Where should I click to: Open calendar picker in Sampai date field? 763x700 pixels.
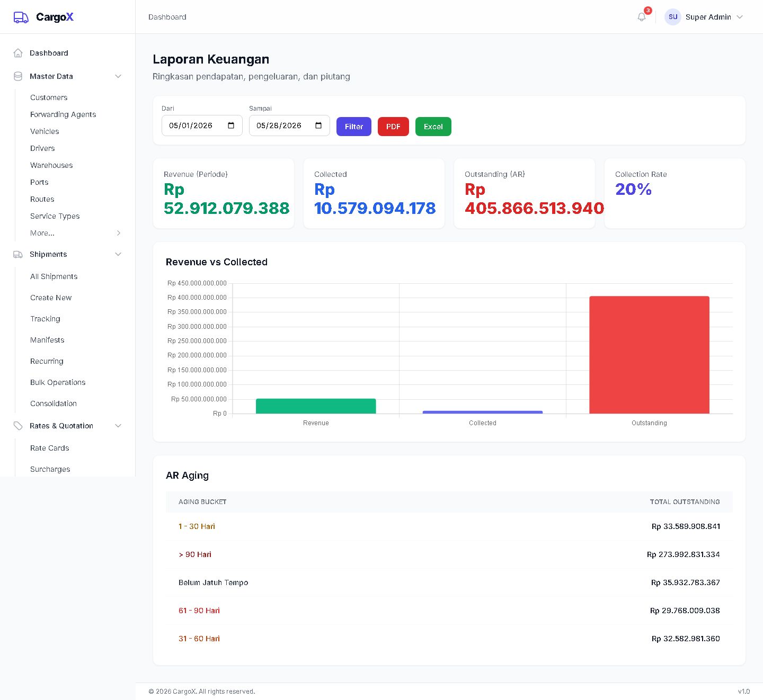(x=318, y=125)
